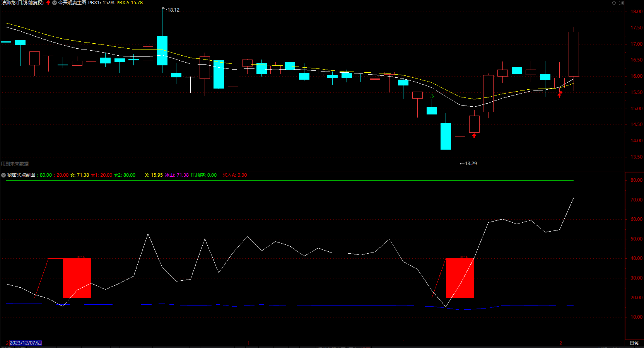Click the month 1 marker on the time axis
The width and height of the screenshot is (644, 348).
(248, 343)
